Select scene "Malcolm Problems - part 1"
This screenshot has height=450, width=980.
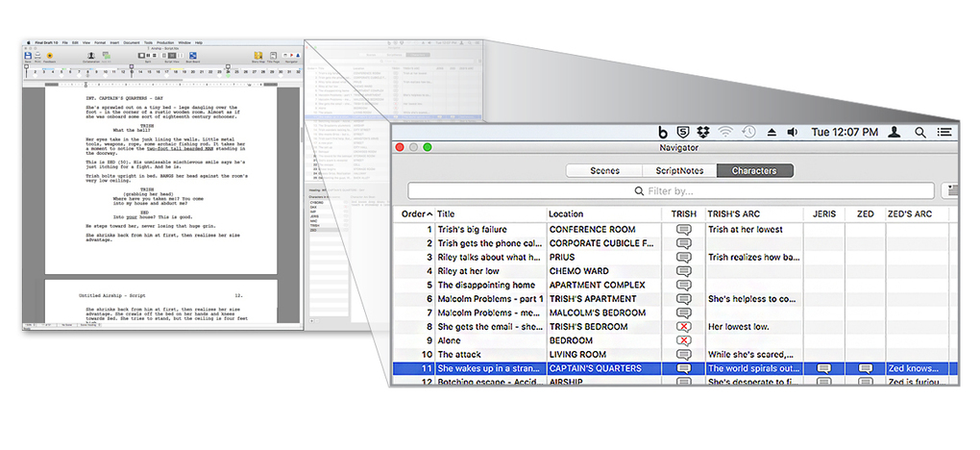[491, 299]
